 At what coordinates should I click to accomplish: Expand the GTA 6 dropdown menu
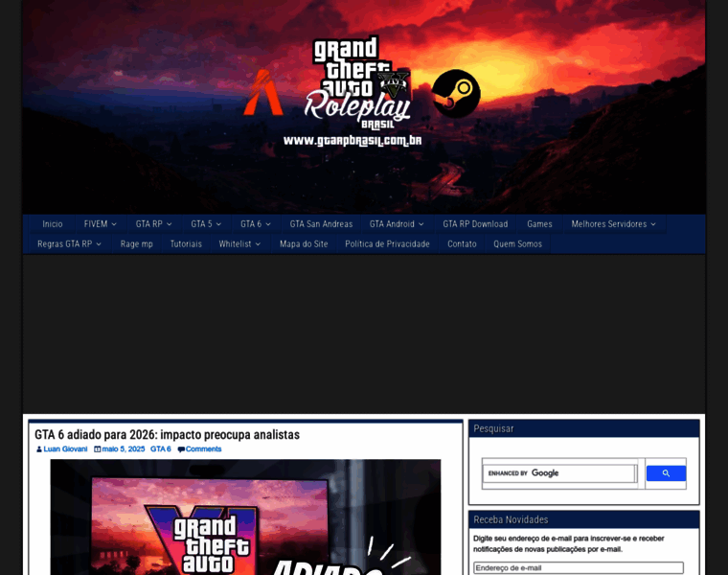tap(256, 224)
